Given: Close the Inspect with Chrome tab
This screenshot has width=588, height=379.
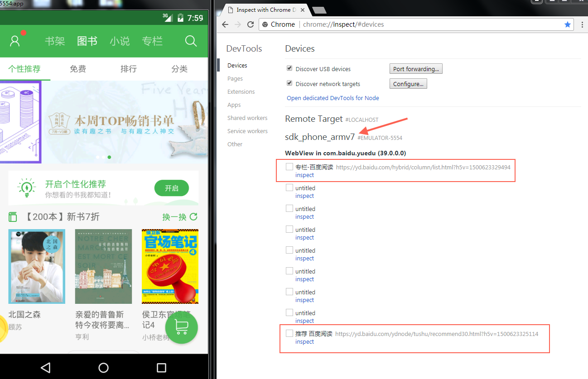Looking at the screenshot, I should click(303, 10).
